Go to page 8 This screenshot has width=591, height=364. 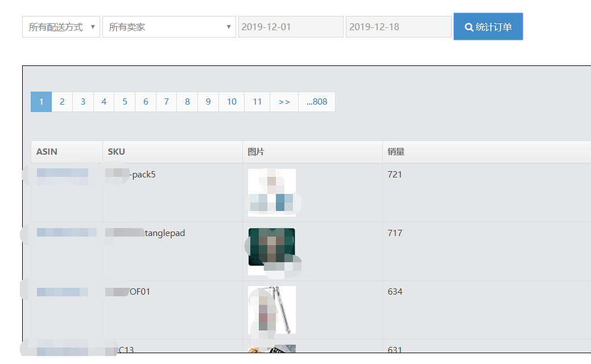click(x=187, y=102)
